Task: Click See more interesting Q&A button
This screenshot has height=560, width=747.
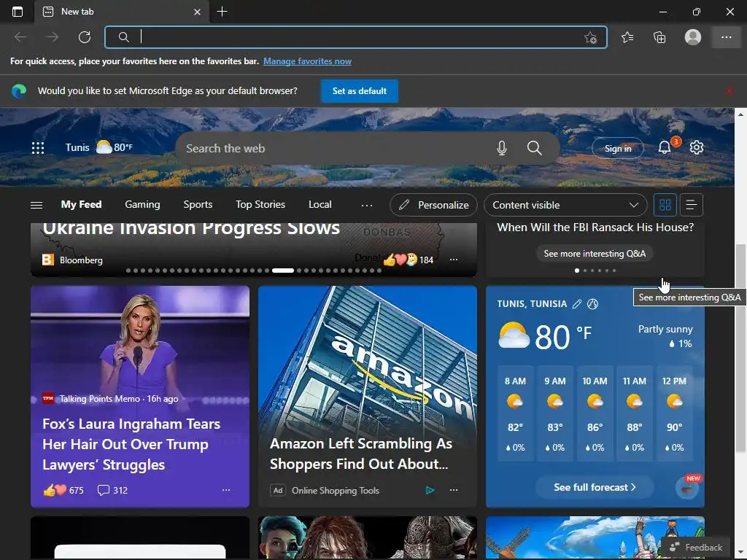Action: [x=595, y=253]
